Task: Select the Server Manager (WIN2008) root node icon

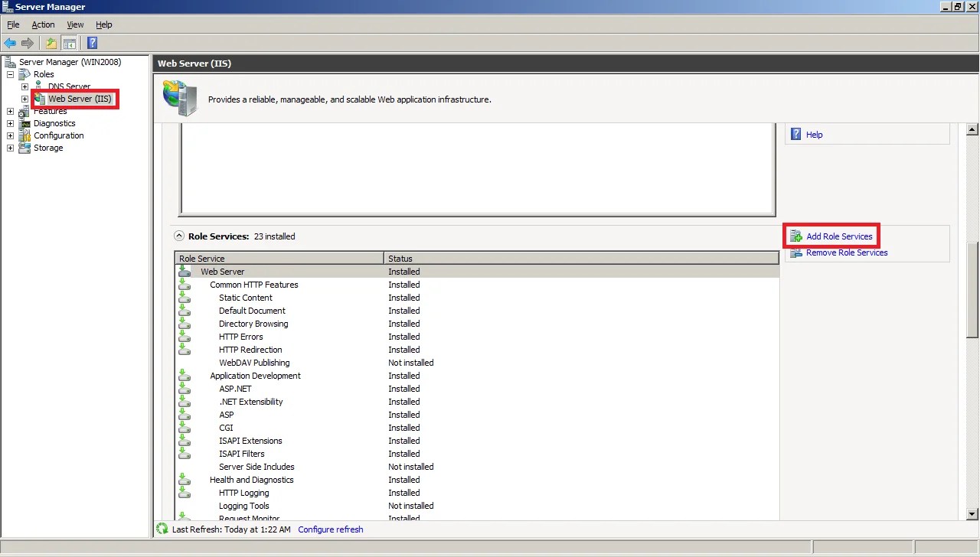Action: tap(10, 62)
